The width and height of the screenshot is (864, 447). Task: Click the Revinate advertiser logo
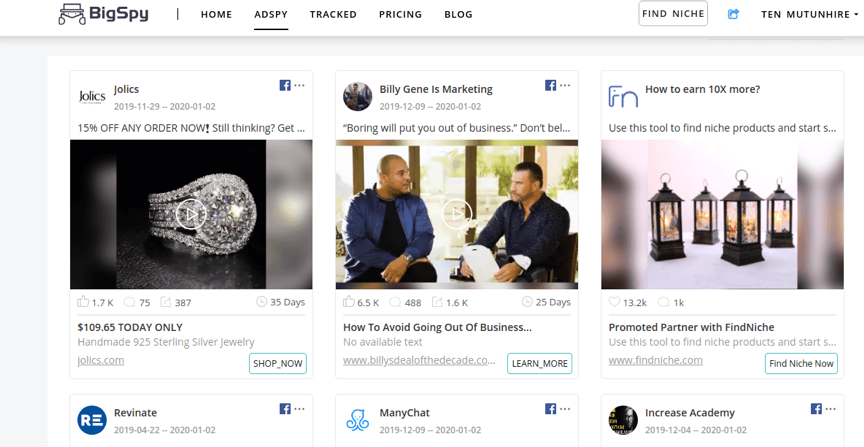coord(92,421)
